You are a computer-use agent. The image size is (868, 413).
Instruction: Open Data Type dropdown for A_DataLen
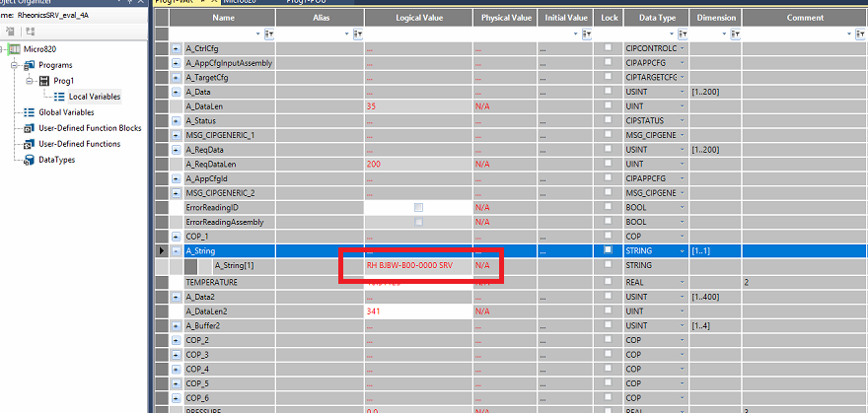coord(682,106)
